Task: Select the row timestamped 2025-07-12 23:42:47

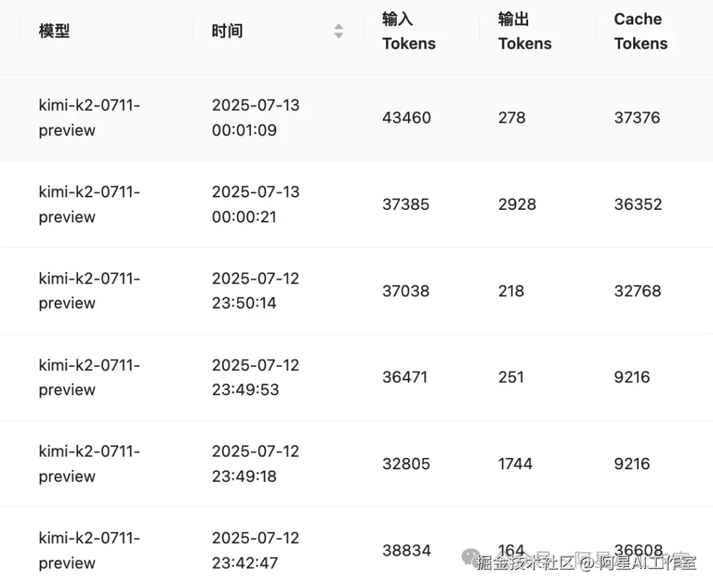Action: (356, 547)
